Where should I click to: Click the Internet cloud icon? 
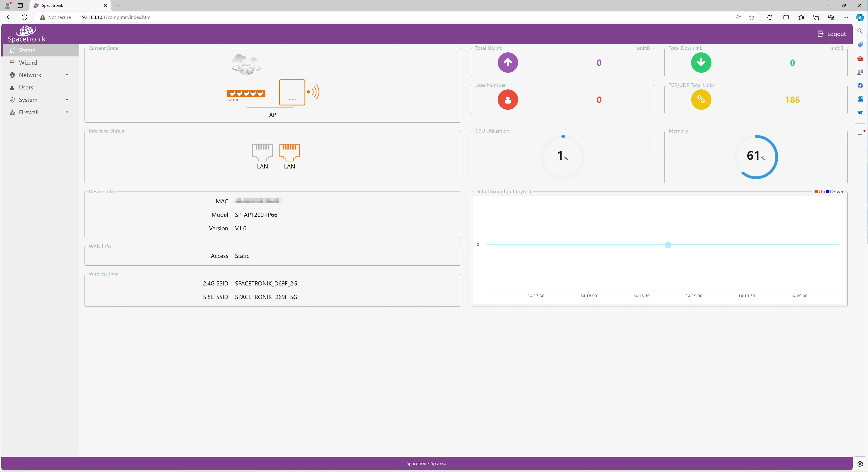(246, 64)
